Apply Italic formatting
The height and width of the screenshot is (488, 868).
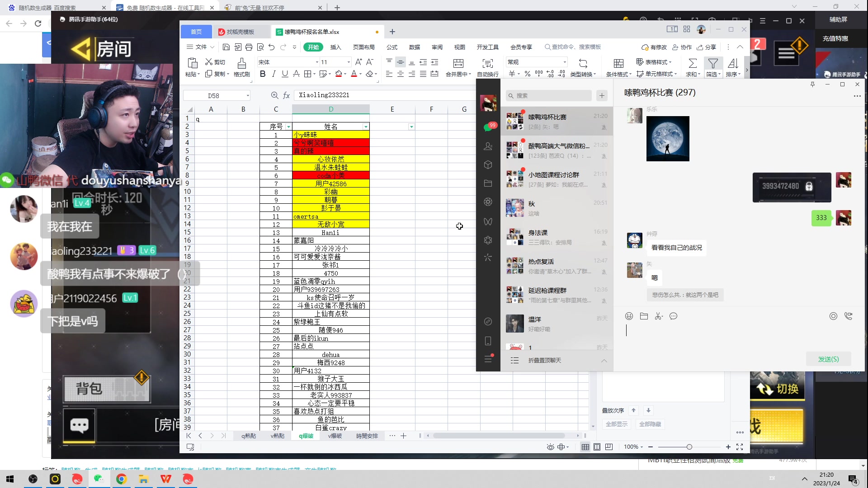274,74
